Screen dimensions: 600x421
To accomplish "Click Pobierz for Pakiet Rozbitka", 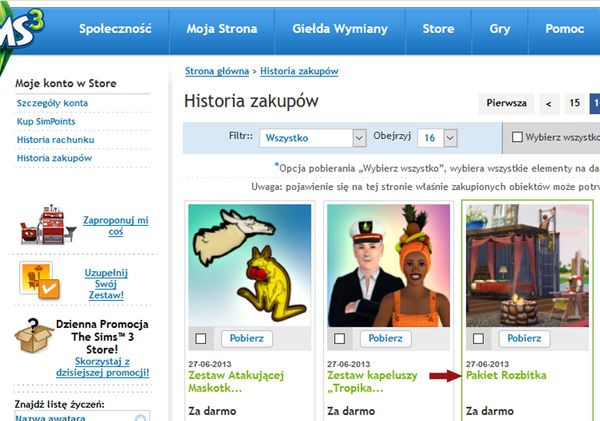I will click(524, 339).
